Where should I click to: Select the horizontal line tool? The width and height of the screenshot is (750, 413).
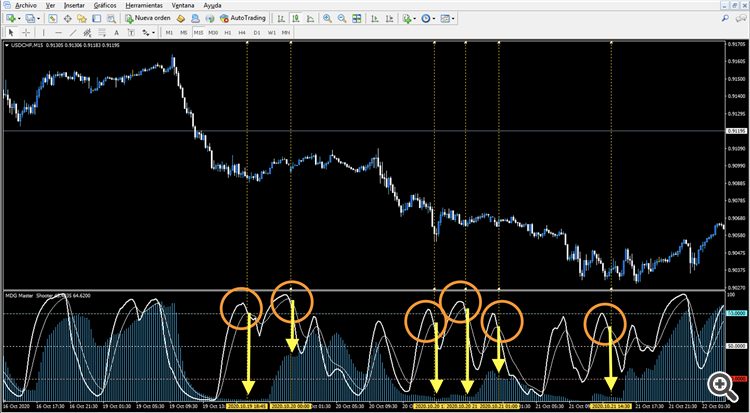(x=58, y=33)
